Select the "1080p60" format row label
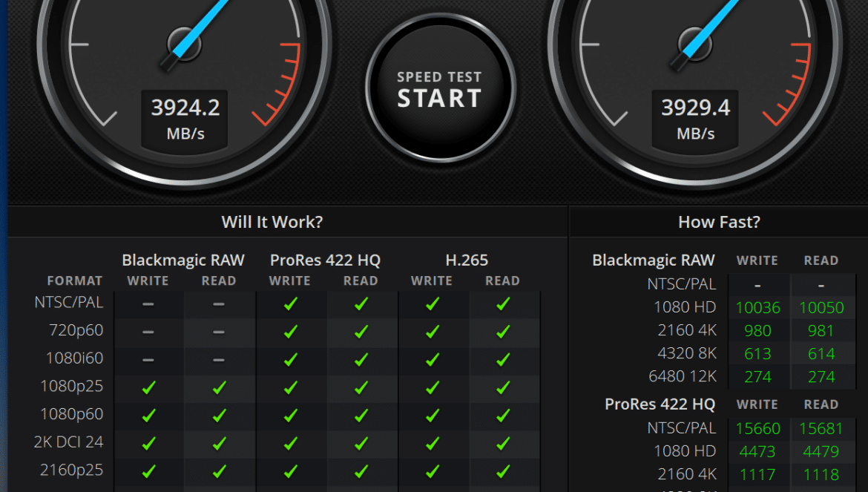 [x=72, y=414]
